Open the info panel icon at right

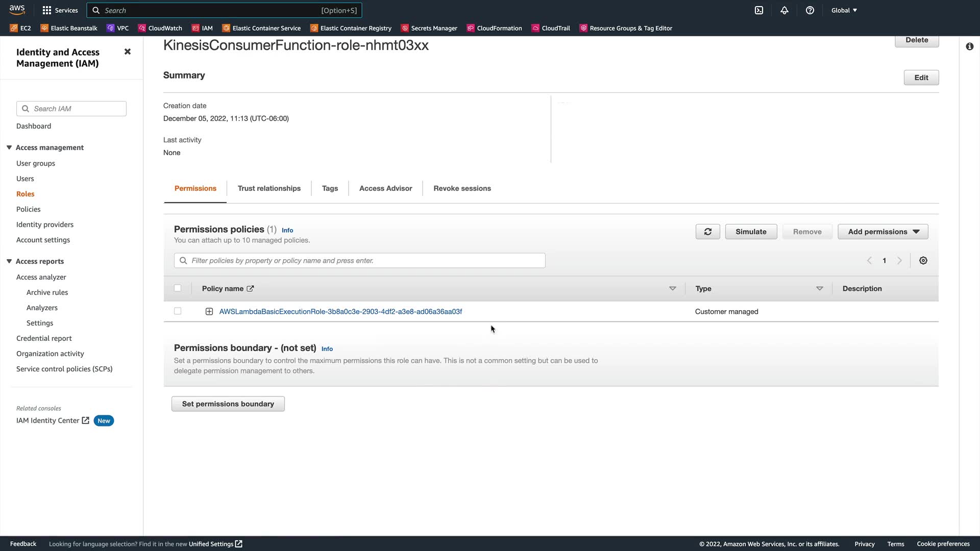[x=970, y=46]
